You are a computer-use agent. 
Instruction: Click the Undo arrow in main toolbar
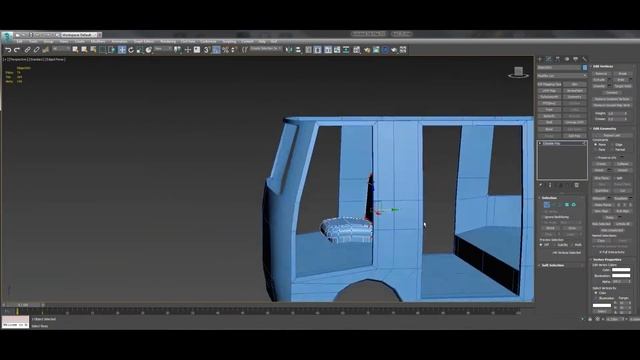8,50
